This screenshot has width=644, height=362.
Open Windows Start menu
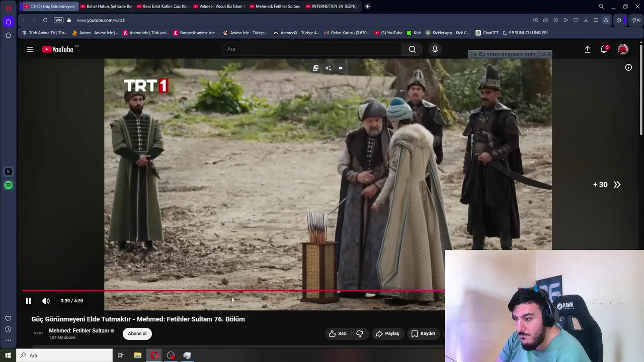click(x=8, y=355)
